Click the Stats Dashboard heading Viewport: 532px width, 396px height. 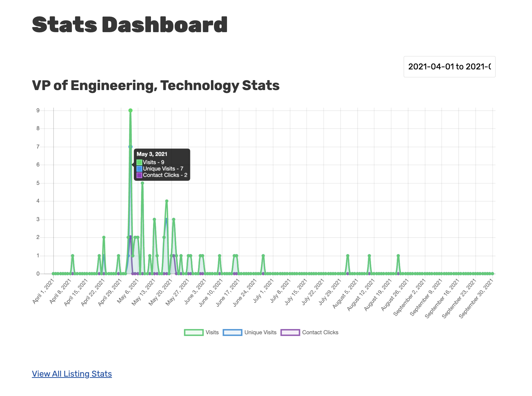coord(130,25)
